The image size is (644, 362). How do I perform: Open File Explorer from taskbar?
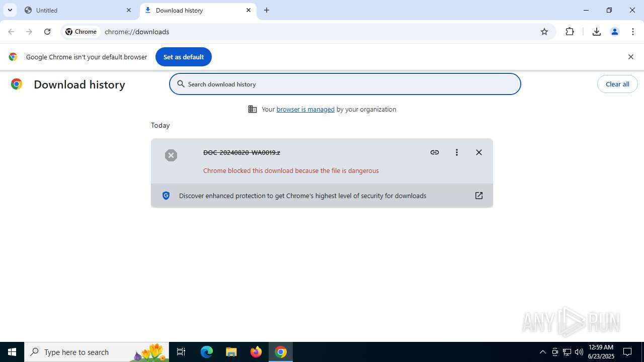point(231,352)
